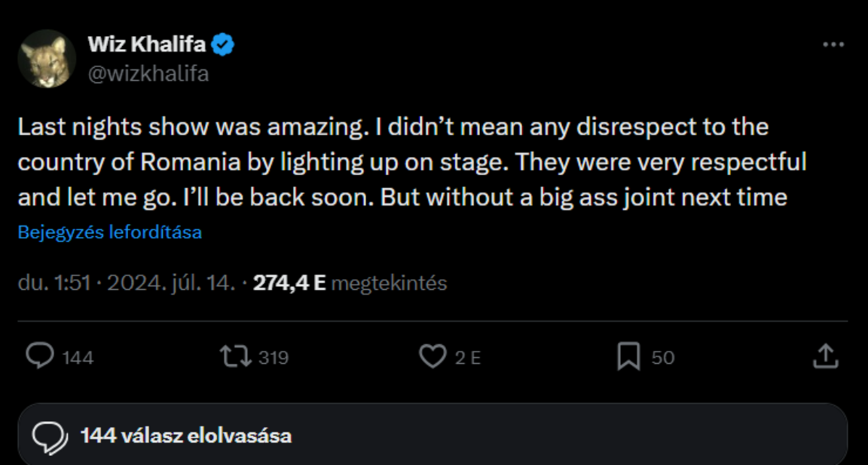
Task: Click the 'du. 1:51 · 2024. júl. 14.' timestamp
Action: point(127,283)
